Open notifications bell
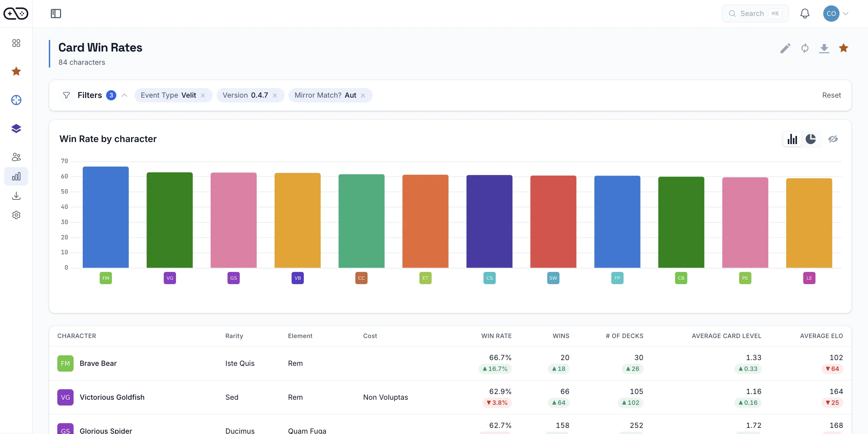Image resolution: width=868 pixels, height=434 pixels. [805, 14]
